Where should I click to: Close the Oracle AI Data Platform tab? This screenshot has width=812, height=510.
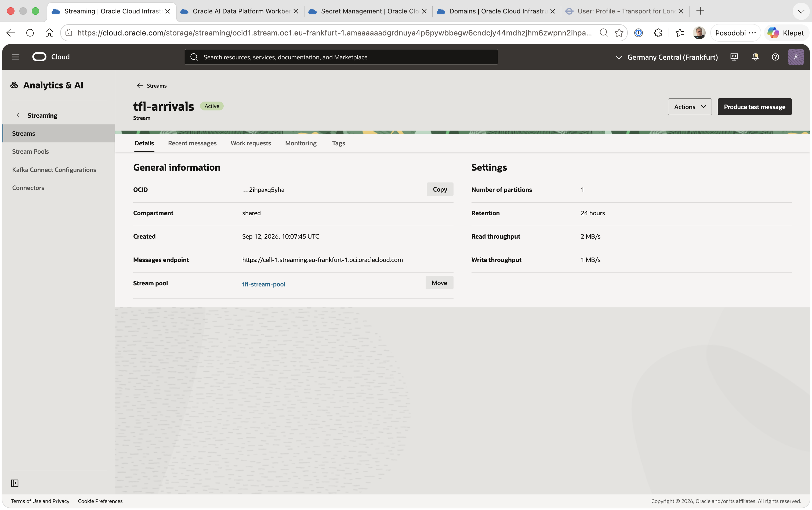[296, 11]
